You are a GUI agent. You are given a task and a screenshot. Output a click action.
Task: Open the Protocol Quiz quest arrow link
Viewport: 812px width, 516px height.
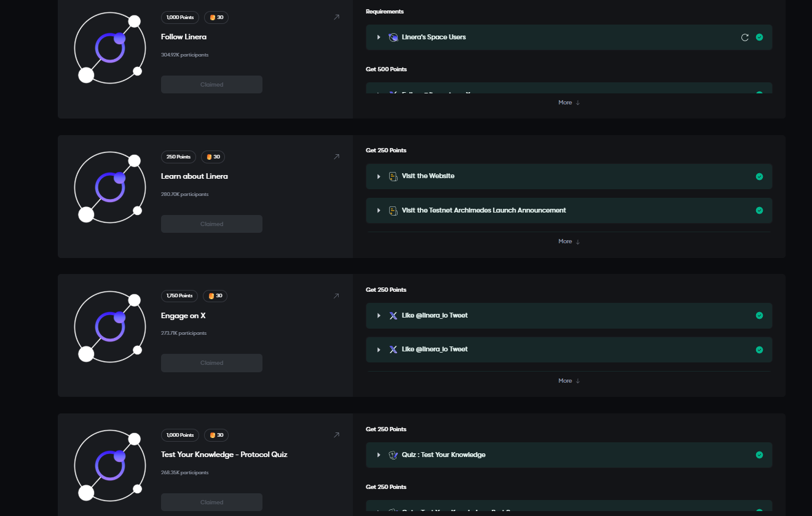tap(336, 435)
